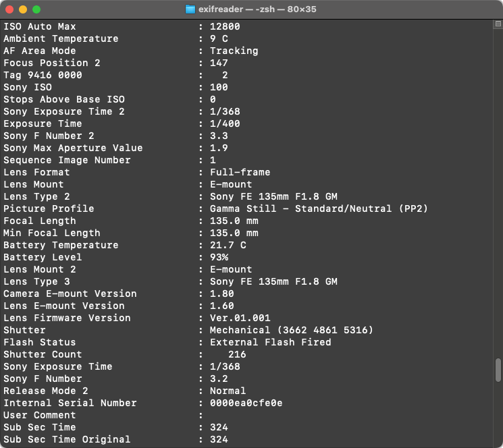Screen dimensions: 503x448
Task: Click the Internal Serial Number value 0000ea0cfe0e
Action: coord(246,403)
